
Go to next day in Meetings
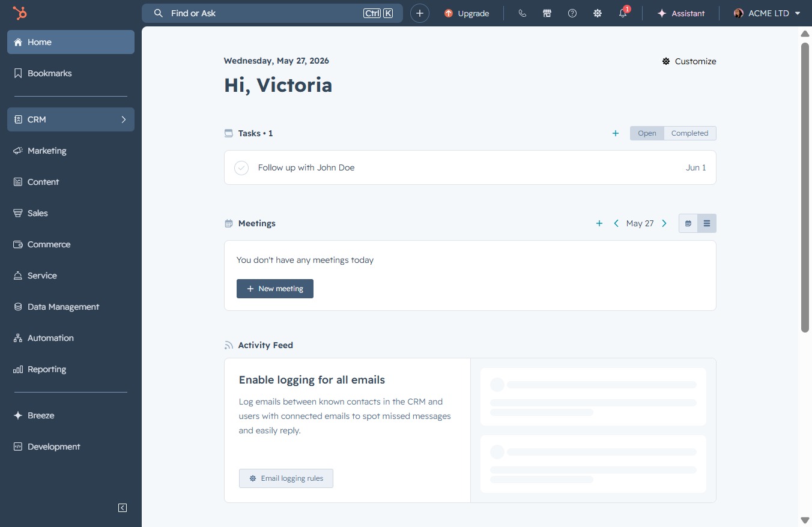664,223
